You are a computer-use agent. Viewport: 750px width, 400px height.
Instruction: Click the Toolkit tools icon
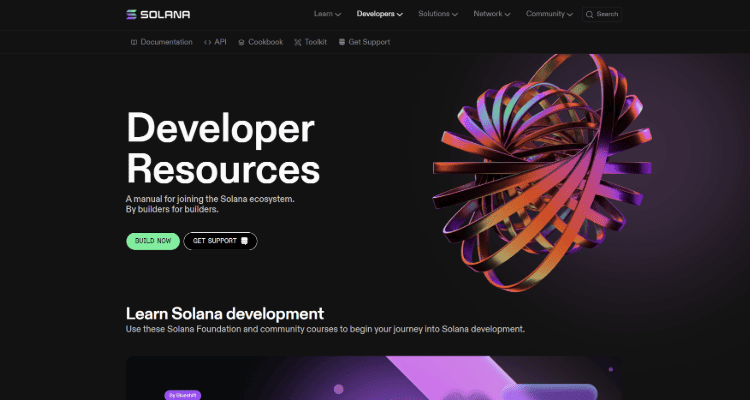point(297,42)
